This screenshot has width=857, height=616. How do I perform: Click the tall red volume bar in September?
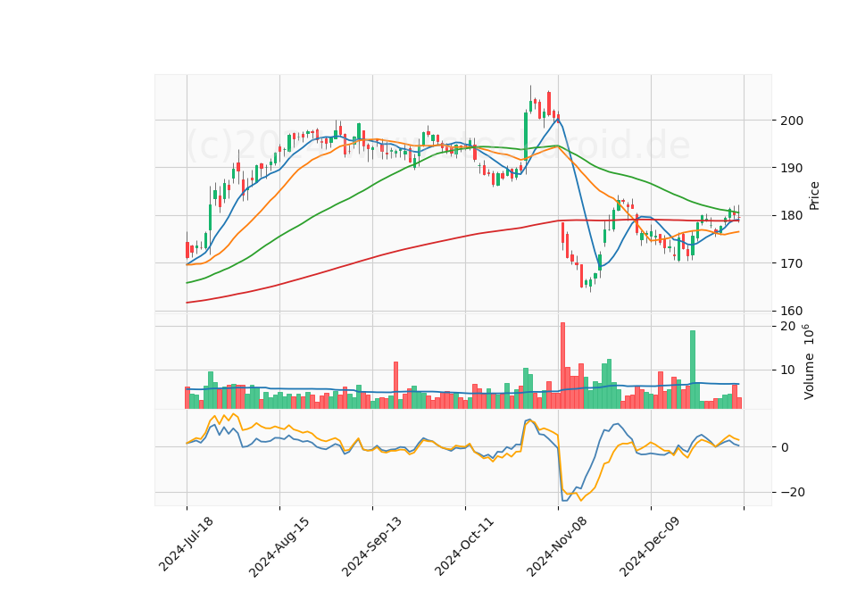click(x=395, y=386)
